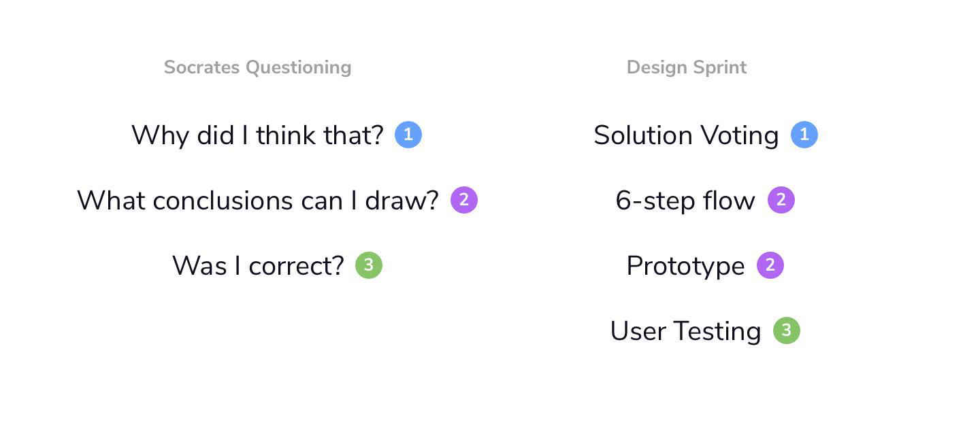
Task: Click the green 3 badge next to User Testing
Action: [787, 331]
